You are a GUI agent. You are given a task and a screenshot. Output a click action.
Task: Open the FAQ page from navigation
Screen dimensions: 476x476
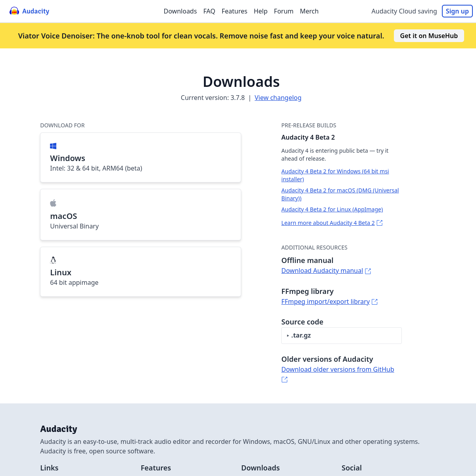pyautogui.click(x=209, y=11)
